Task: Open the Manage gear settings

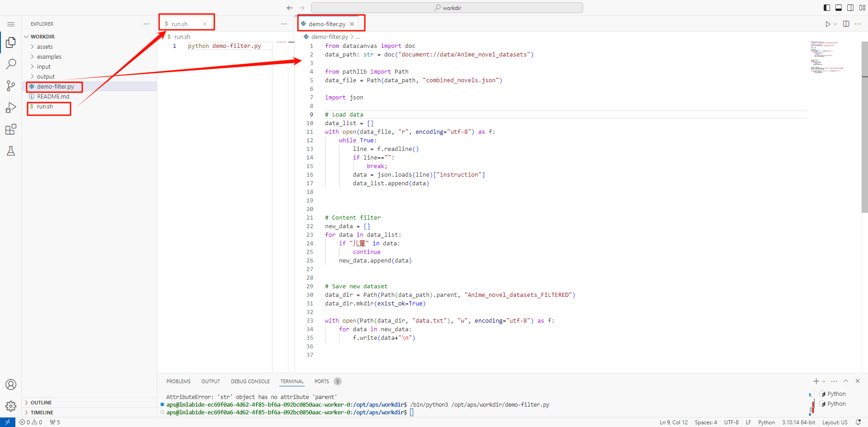Action: 11,406
